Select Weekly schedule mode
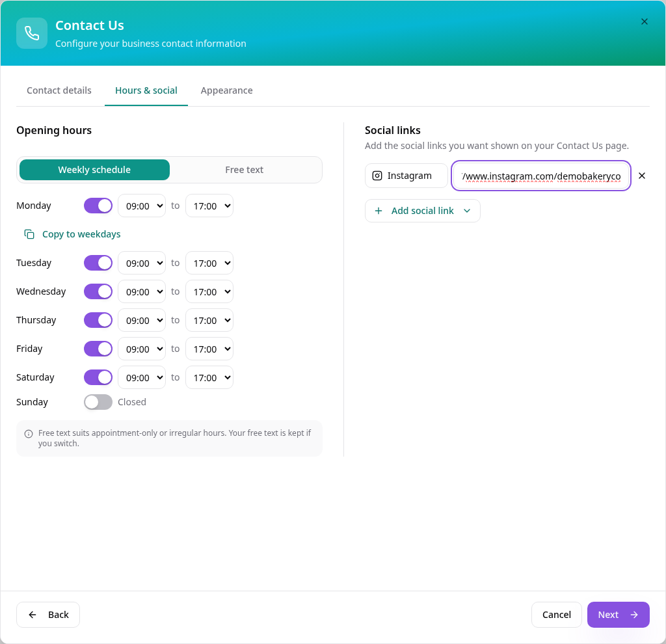 95,170
